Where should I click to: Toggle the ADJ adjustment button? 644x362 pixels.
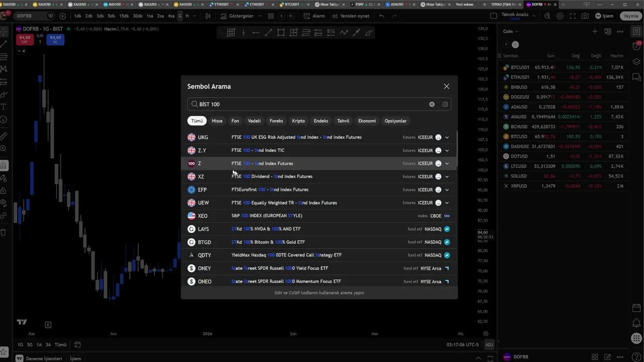point(489,345)
